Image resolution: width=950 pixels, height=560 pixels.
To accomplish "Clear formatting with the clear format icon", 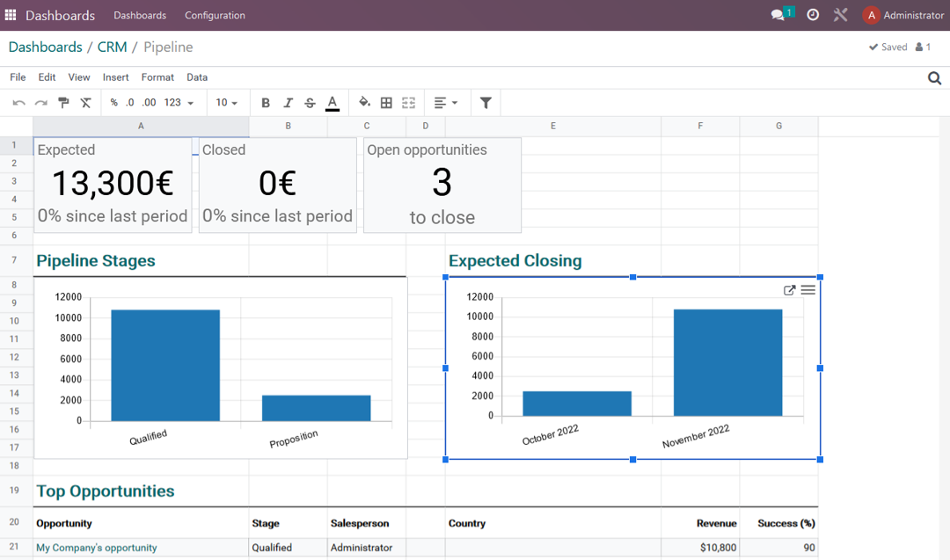I will (85, 103).
